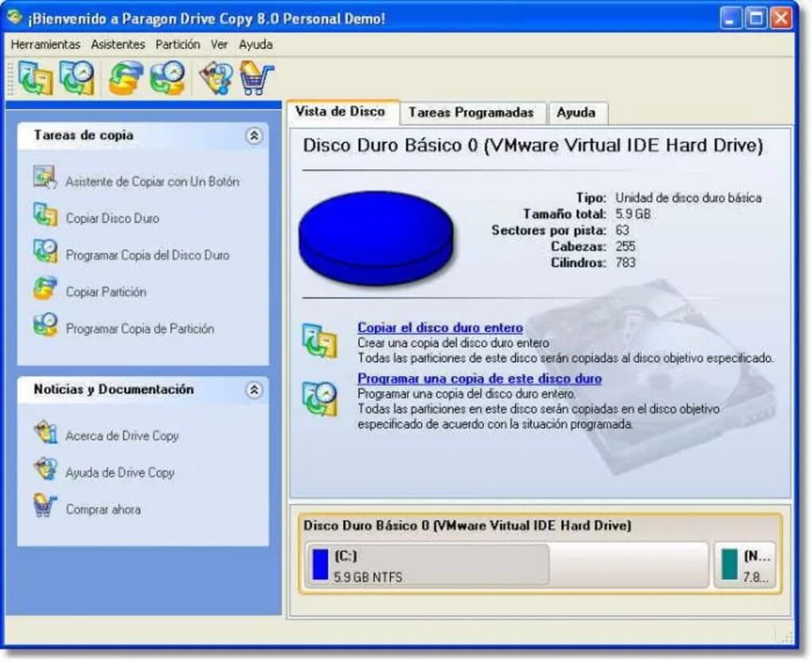Select Programar Copia del Disco Duro label

147,255
